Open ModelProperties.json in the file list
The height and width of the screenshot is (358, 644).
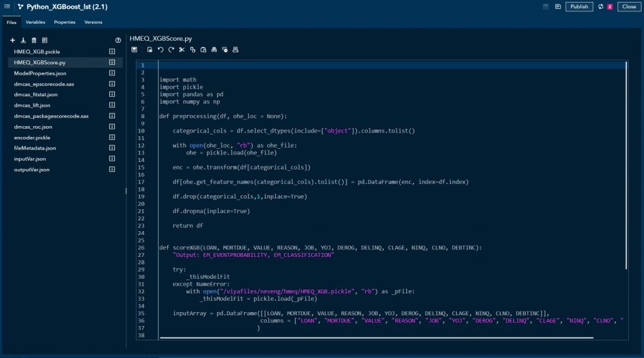click(x=35, y=73)
